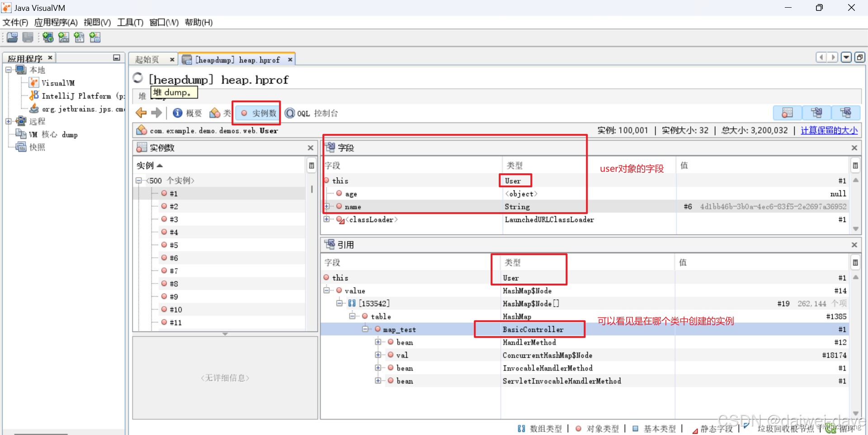Select instance #3 in the list
Viewport: 868px width, 435px height.
[174, 219]
